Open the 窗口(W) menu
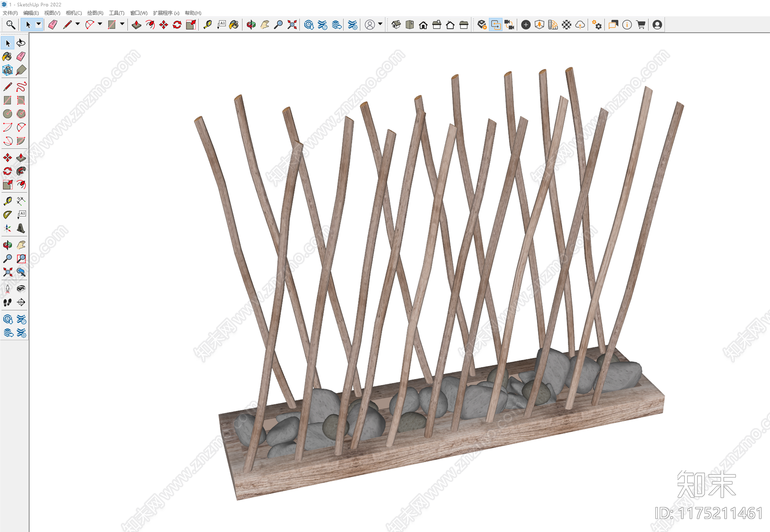 139,13
